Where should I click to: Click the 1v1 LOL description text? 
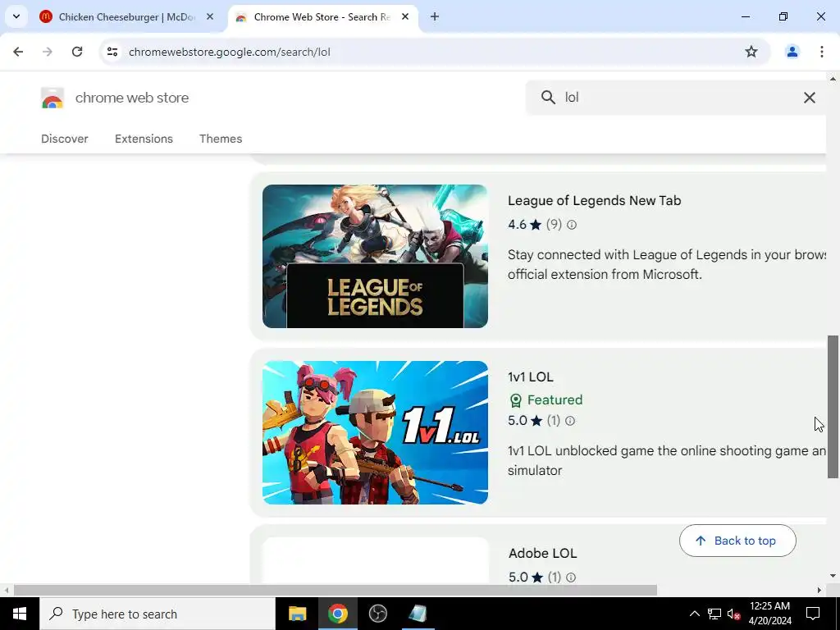coord(666,461)
